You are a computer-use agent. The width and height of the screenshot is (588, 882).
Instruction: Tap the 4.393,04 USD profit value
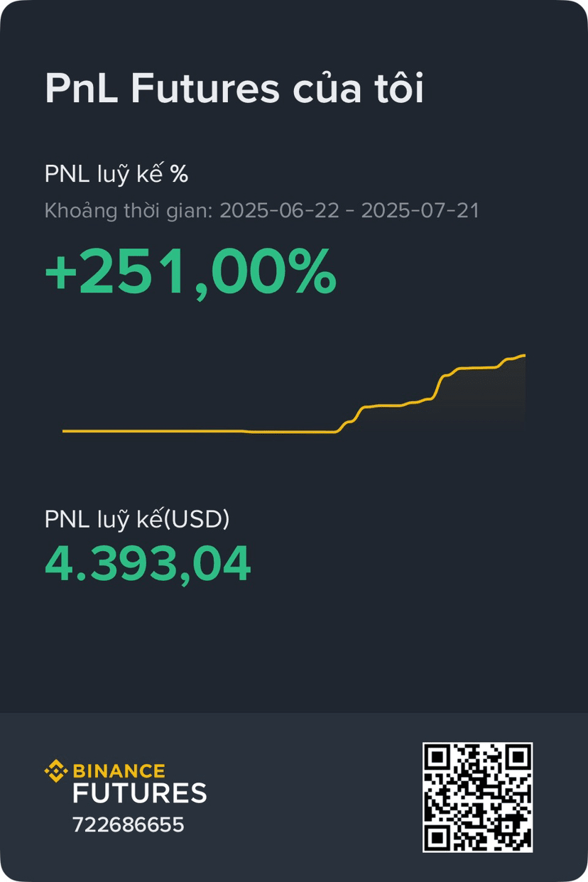pyautogui.click(x=148, y=564)
